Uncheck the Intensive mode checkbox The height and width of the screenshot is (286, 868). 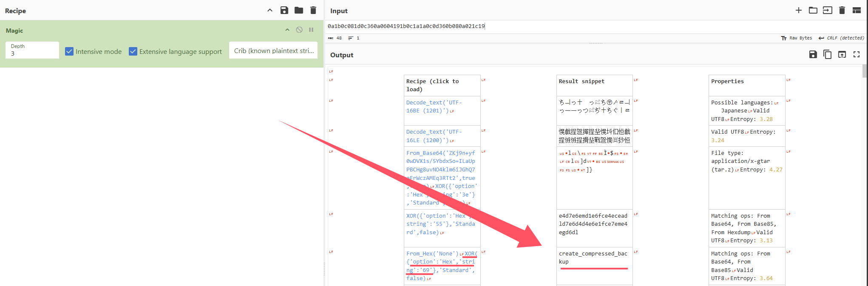pos(69,51)
